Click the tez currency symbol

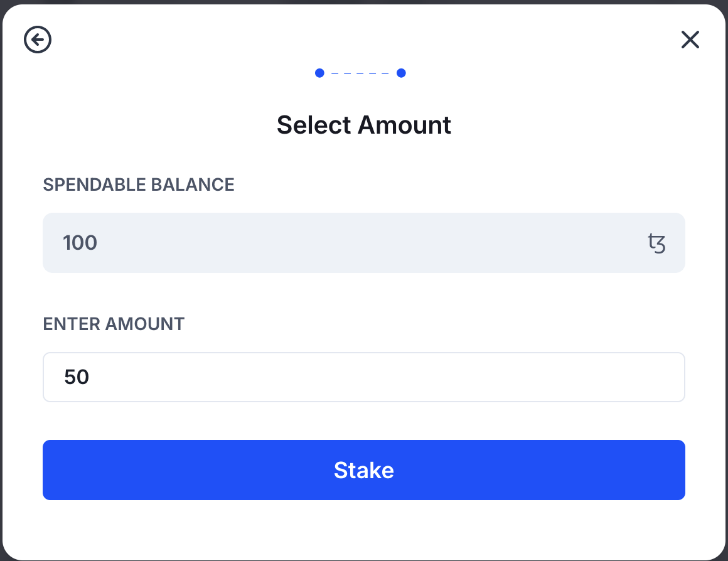point(656,243)
